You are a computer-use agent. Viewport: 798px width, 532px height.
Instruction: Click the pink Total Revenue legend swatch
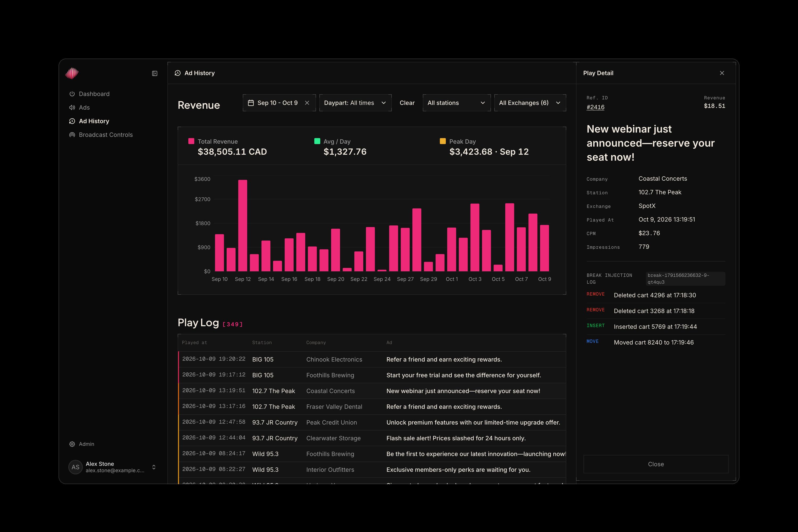pos(191,141)
